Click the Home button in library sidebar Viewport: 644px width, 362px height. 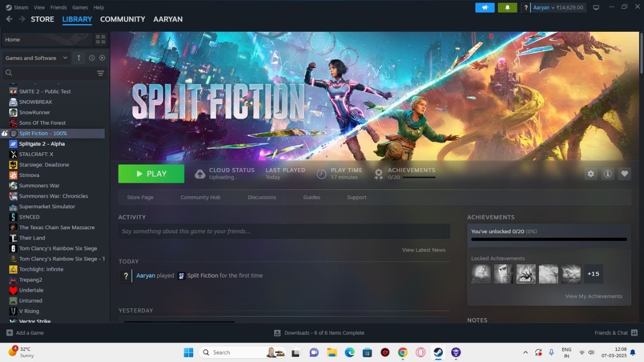click(47, 39)
